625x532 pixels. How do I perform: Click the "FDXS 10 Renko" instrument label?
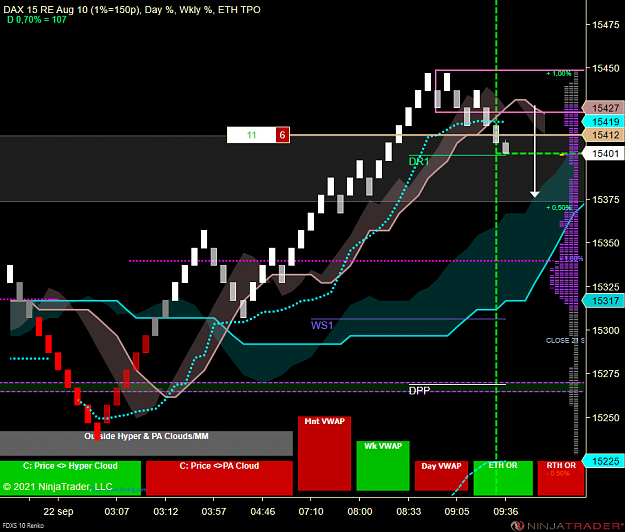coord(23,526)
